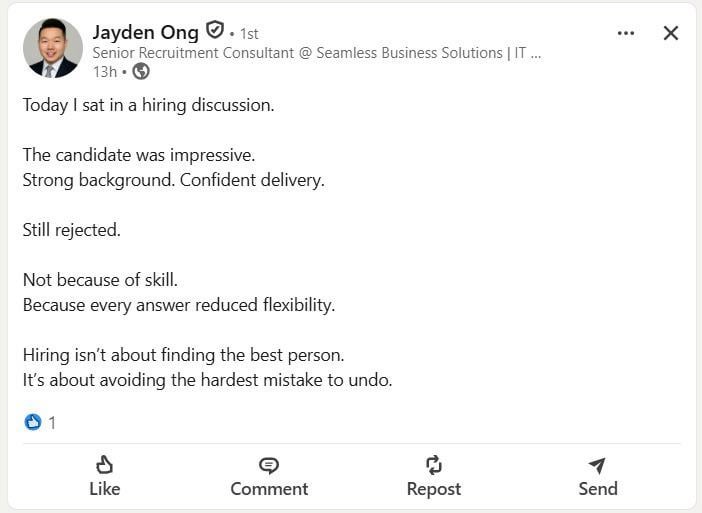The image size is (702, 513).
Task: Open the three-dot post options menu
Action: tap(626, 33)
